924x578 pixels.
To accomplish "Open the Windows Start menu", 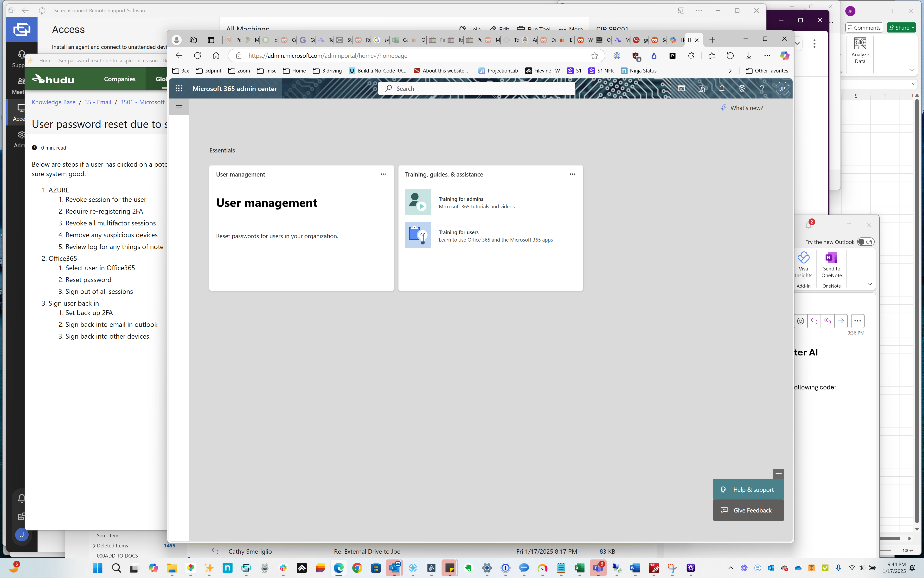I will coord(98,568).
